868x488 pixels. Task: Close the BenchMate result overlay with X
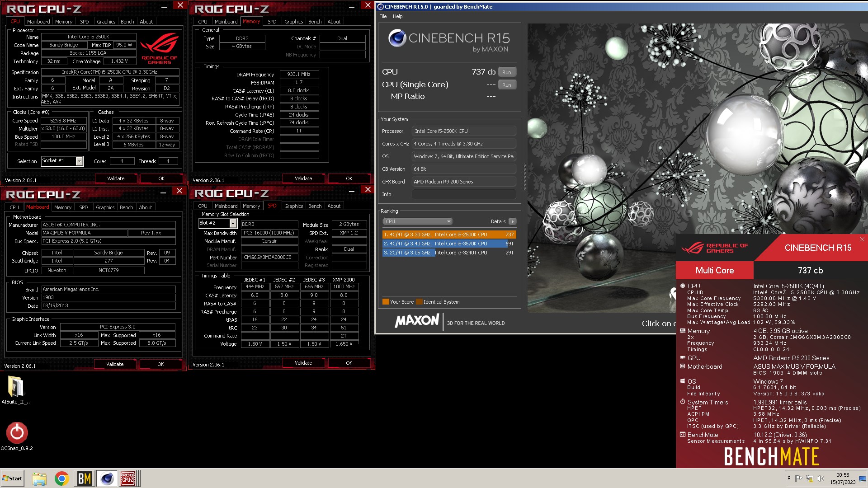[862, 239]
